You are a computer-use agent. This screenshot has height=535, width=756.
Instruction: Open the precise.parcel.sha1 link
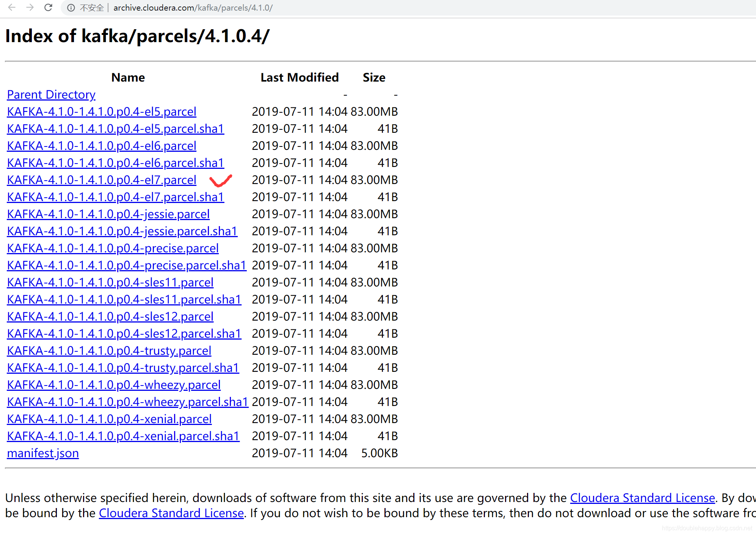pos(127,265)
